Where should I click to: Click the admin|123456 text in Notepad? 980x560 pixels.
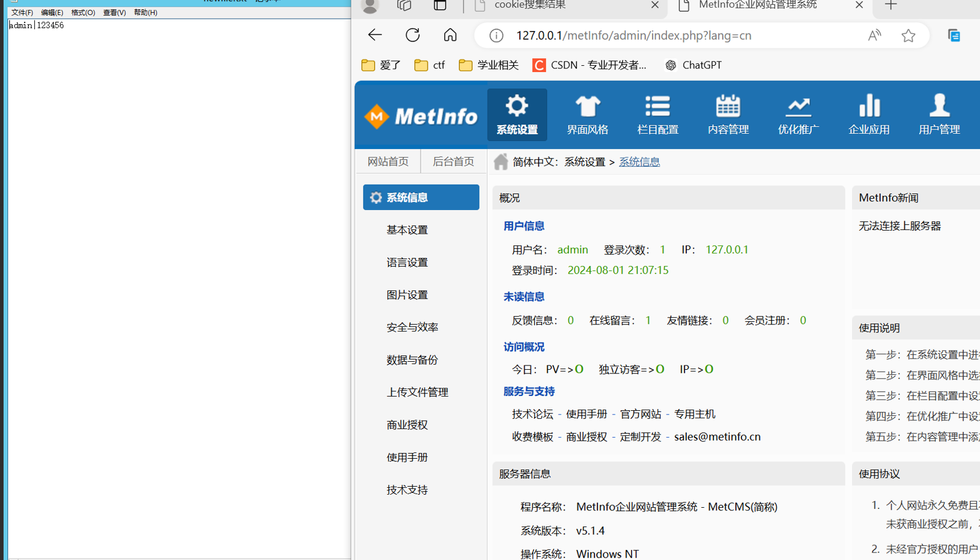click(x=37, y=25)
